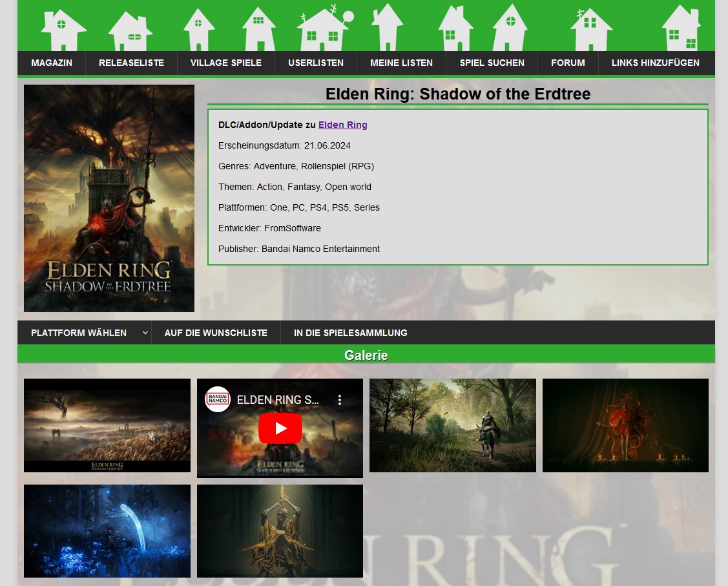Open MEINE LISTEN from the menu
Screen dimensions: 728x586
click(x=400, y=63)
